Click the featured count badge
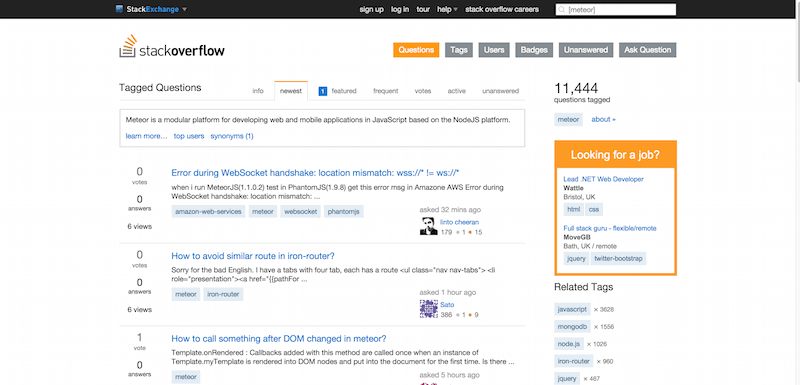The image size is (800, 385). (322, 91)
